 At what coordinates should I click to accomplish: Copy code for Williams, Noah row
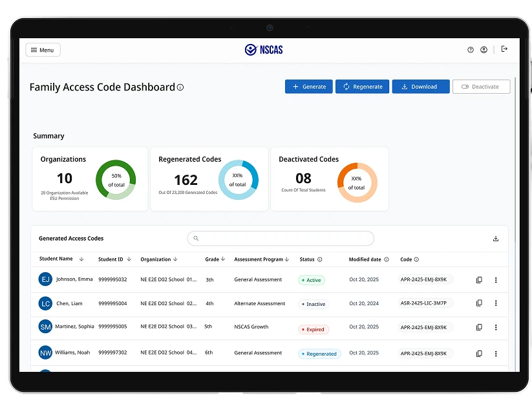[x=479, y=354]
